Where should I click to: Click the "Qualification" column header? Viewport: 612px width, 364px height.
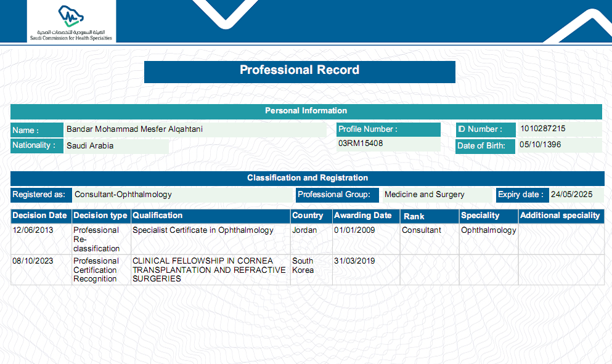(211, 216)
